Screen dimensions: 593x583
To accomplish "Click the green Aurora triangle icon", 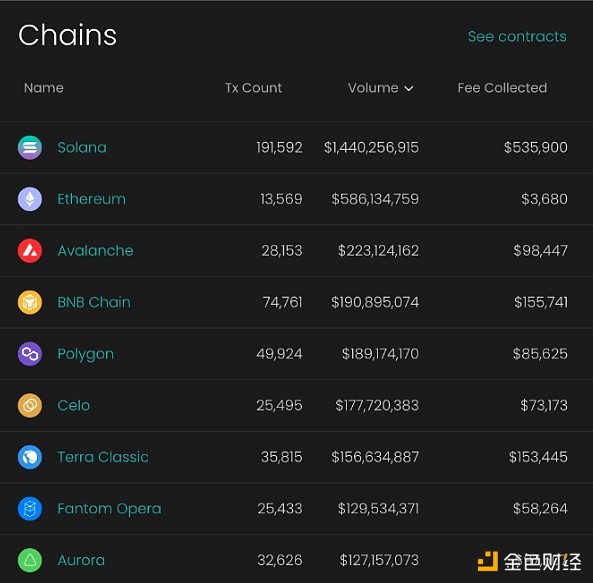I will 30,560.
